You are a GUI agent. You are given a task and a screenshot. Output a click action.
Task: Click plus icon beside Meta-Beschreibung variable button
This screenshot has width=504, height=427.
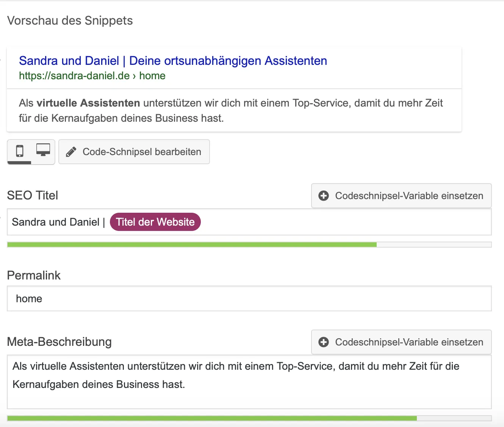(x=324, y=342)
